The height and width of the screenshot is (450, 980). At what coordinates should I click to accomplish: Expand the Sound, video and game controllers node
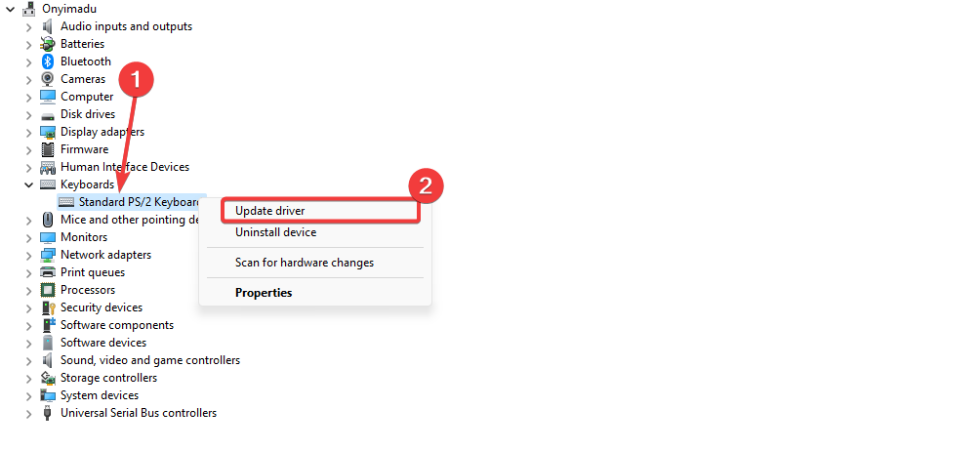[x=28, y=360]
